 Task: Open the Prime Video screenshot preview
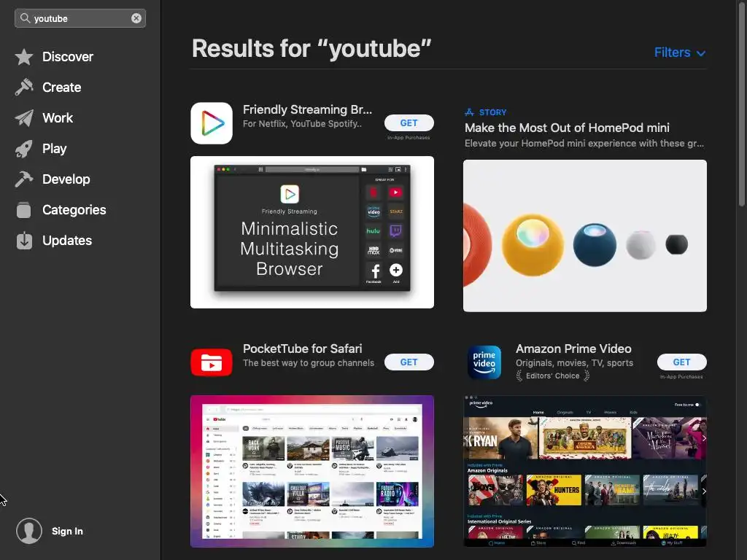[x=584, y=471]
